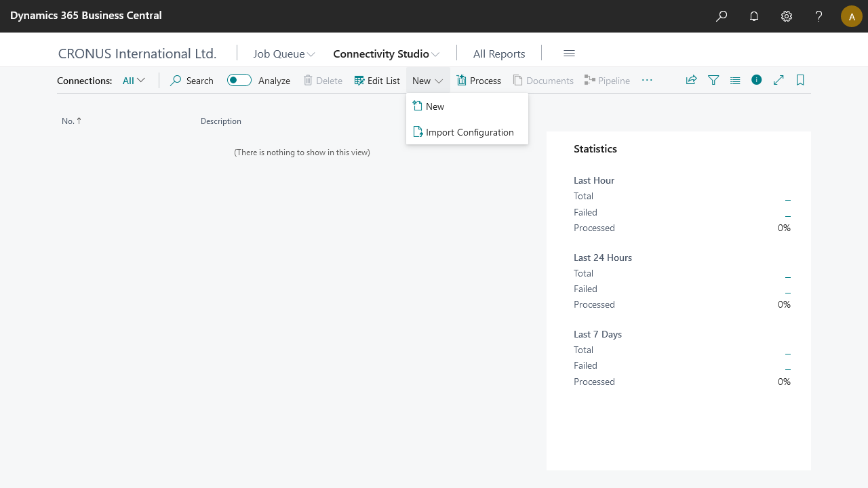Click the Statistics heading
Screen dimensions: 868x488
point(595,149)
